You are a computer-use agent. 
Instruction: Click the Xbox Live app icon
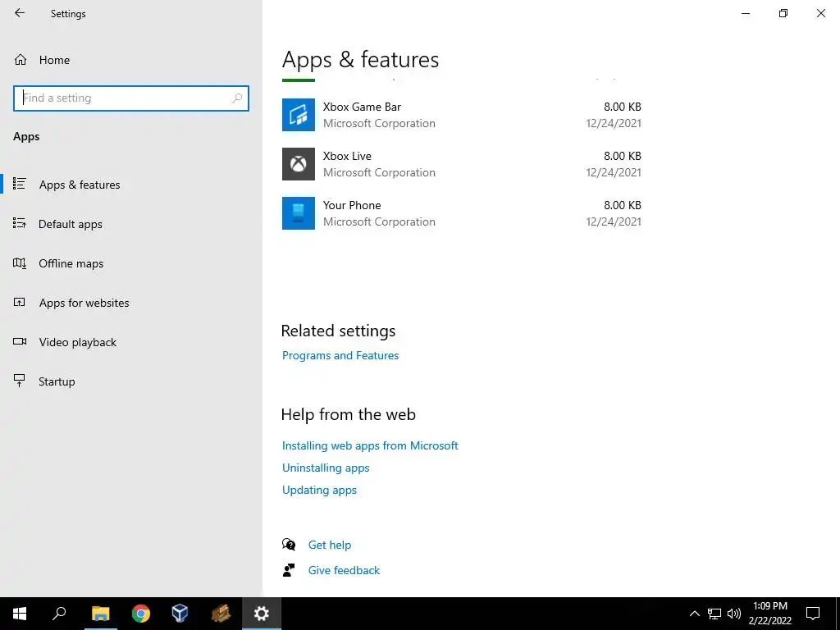click(x=299, y=164)
